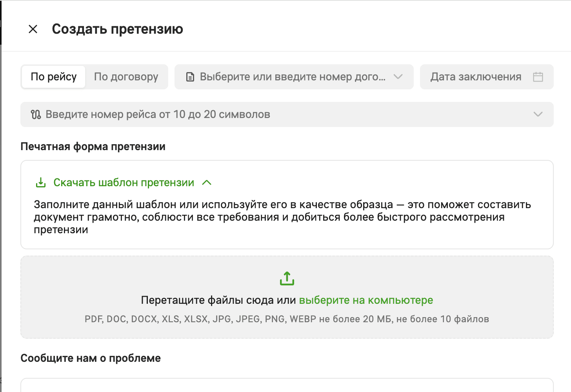
Task: Click the «Печатная форма претензии» heading
Action: pos(93,147)
